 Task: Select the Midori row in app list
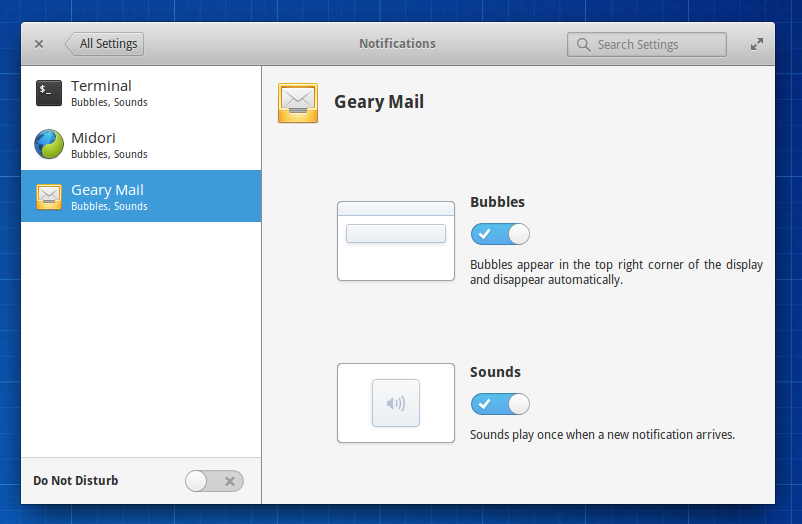point(141,144)
